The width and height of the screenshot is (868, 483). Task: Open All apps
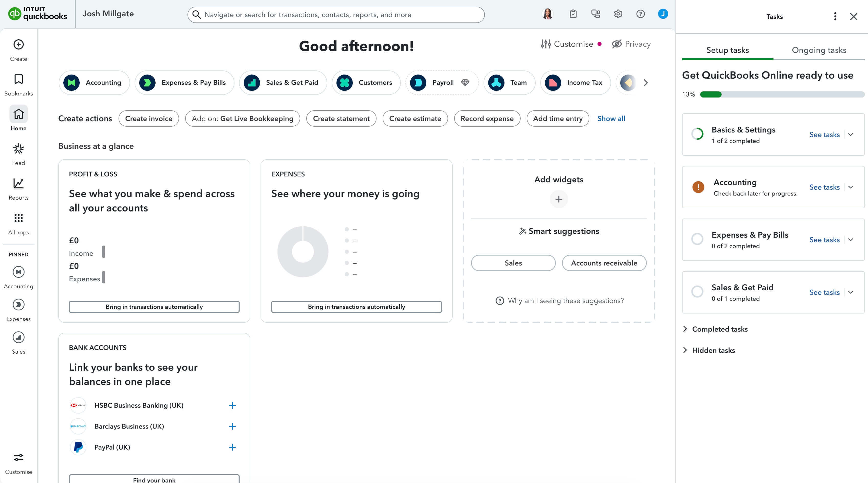click(19, 223)
